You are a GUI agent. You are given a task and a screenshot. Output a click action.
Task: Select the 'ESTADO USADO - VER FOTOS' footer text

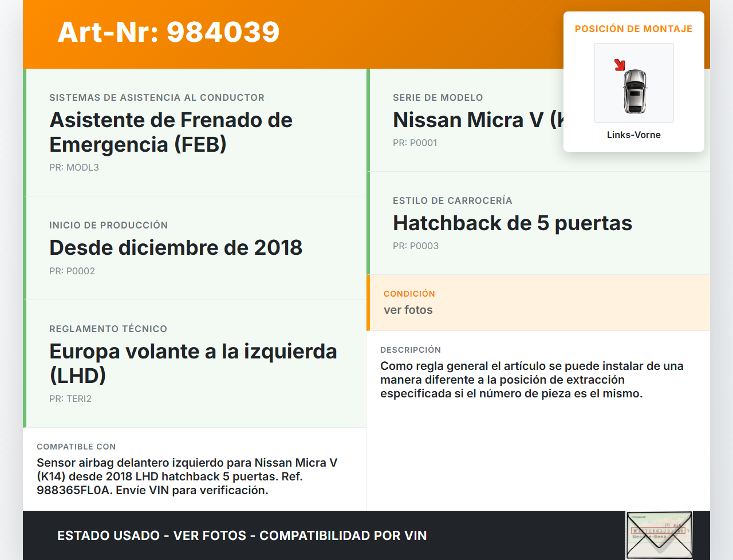242,535
